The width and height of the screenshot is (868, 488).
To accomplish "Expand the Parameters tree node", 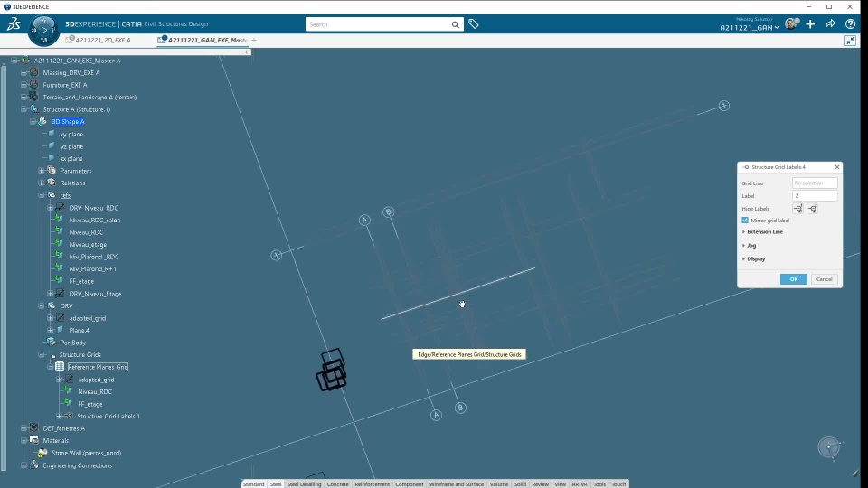I will (42, 171).
